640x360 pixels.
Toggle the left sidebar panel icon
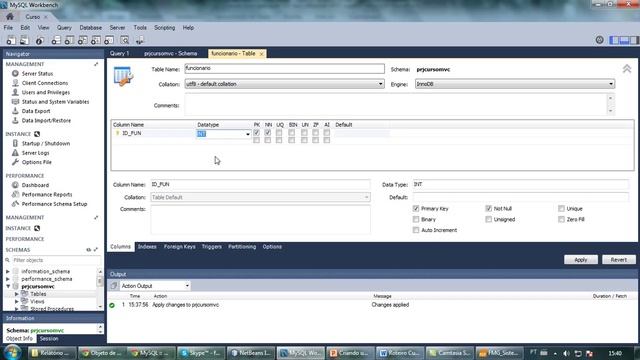[614, 40]
